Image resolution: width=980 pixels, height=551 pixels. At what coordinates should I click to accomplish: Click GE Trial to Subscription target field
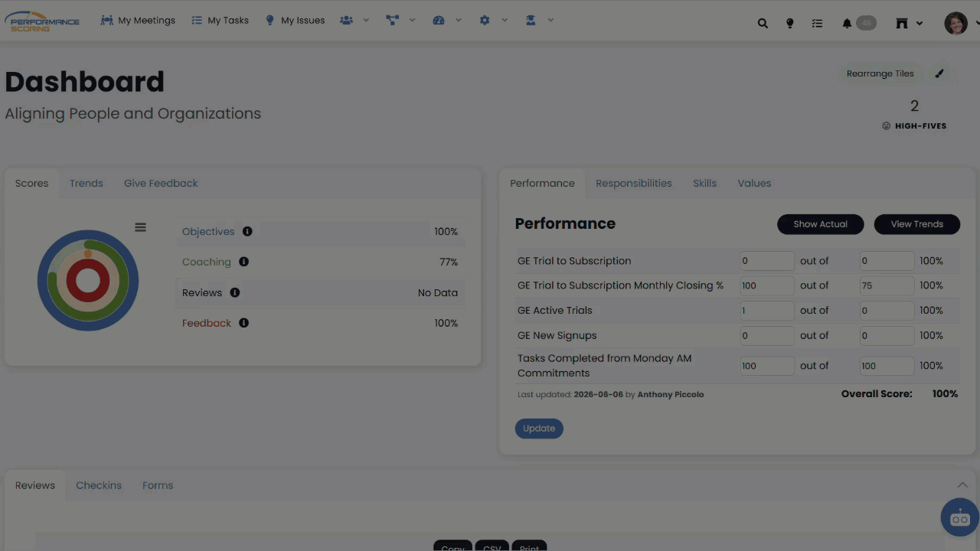click(x=887, y=261)
